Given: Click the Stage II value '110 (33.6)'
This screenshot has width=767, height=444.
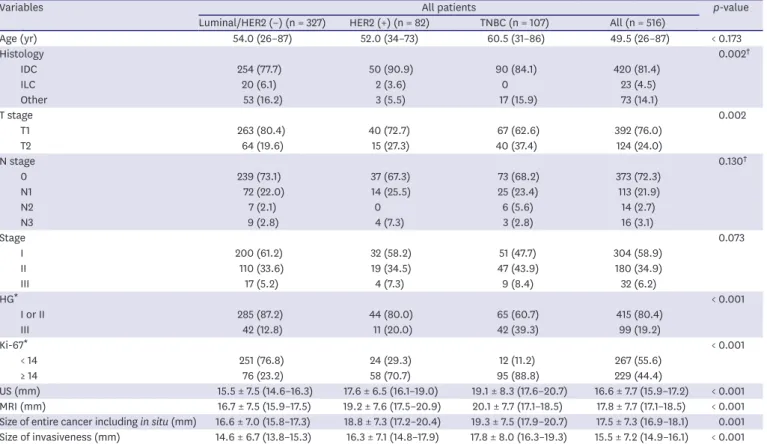Looking at the screenshot, I should [260, 268].
